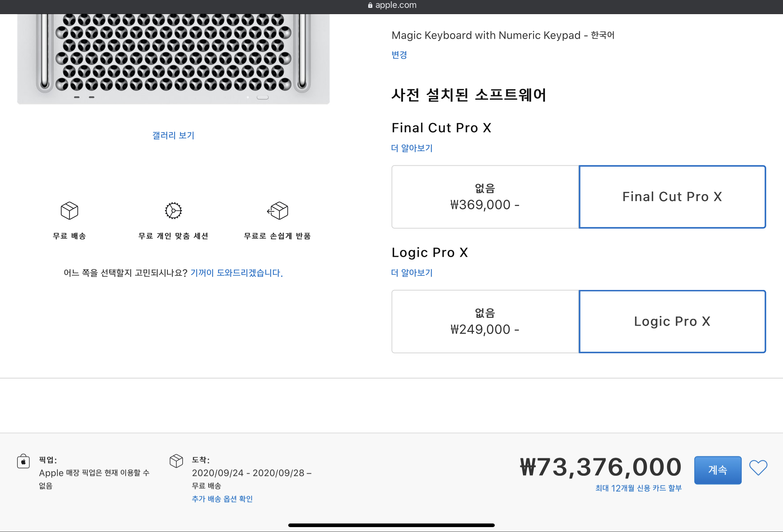Click the easy returns box icon
The image size is (783, 532).
pos(278,211)
